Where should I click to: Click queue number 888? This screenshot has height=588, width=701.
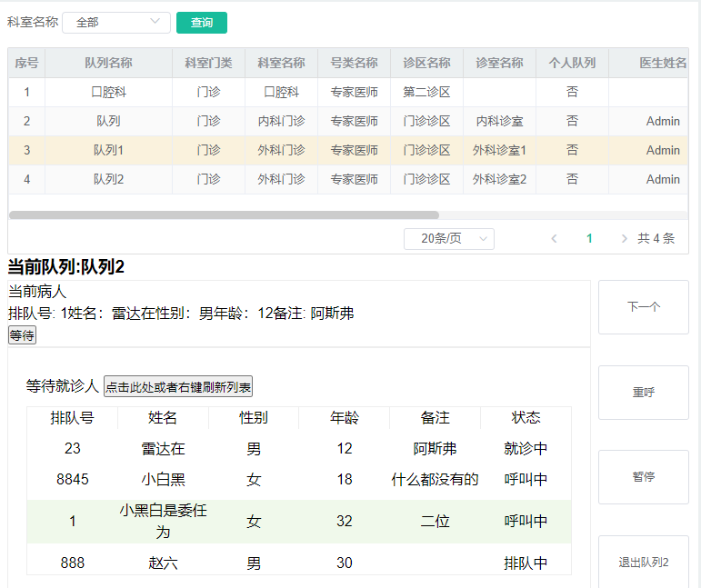click(x=73, y=563)
